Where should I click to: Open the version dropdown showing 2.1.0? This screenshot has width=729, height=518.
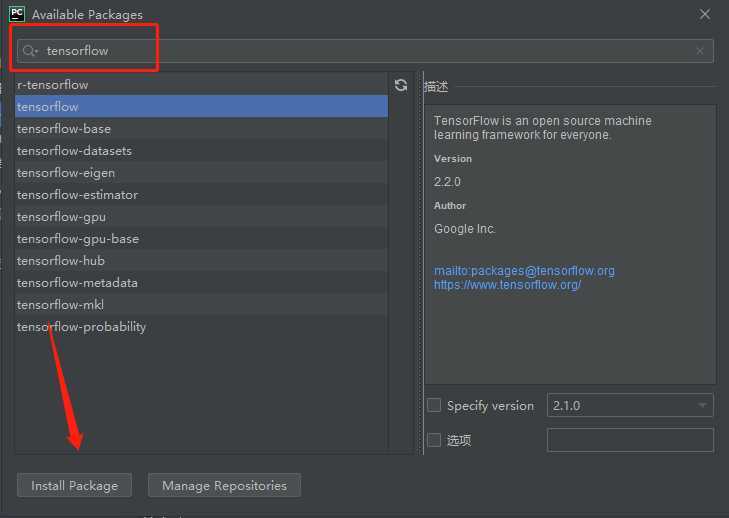click(630, 405)
